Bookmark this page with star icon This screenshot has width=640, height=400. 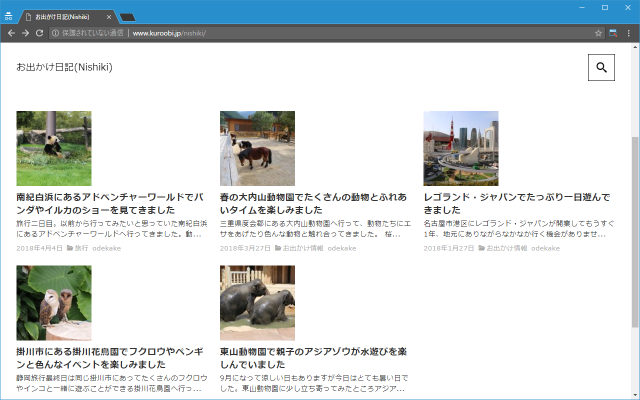[x=598, y=33]
